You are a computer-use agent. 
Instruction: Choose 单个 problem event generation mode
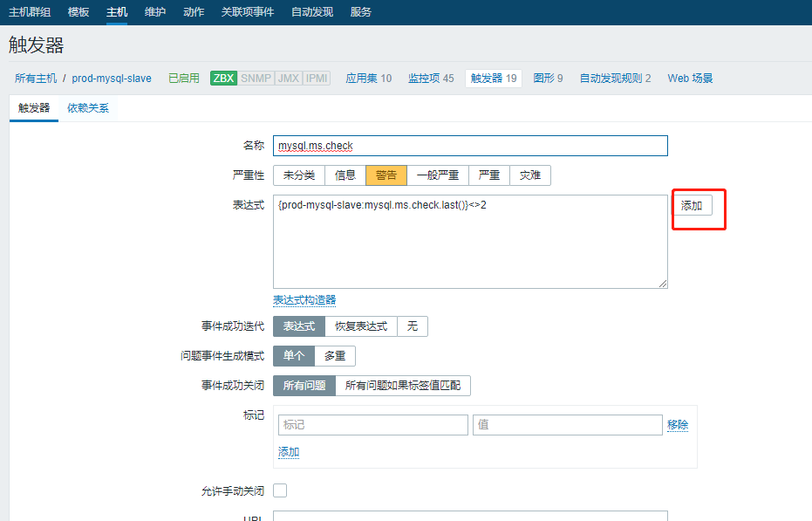tap(294, 356)
